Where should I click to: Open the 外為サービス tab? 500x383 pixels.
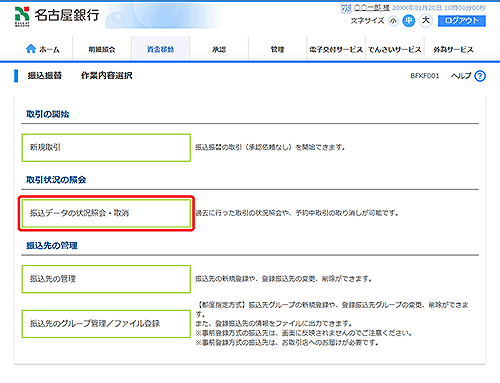[x=453, y=49]
